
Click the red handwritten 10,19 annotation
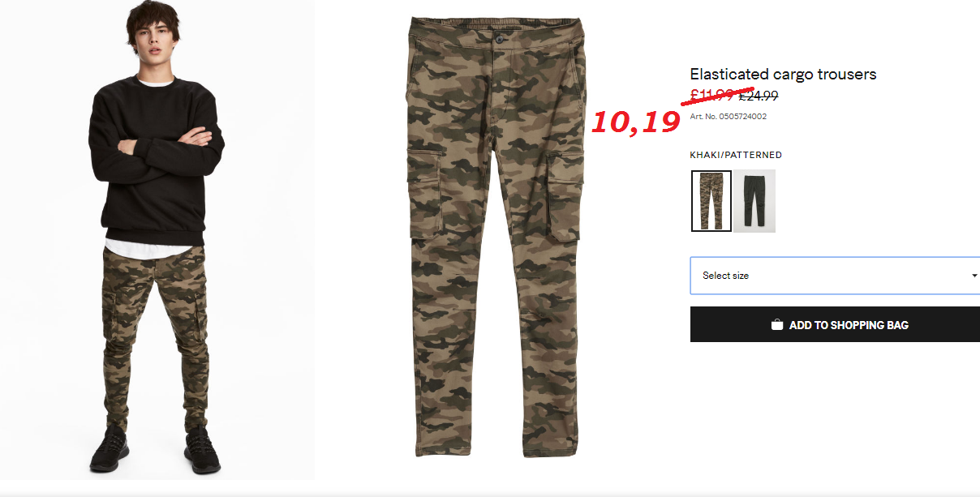(634, 122)
